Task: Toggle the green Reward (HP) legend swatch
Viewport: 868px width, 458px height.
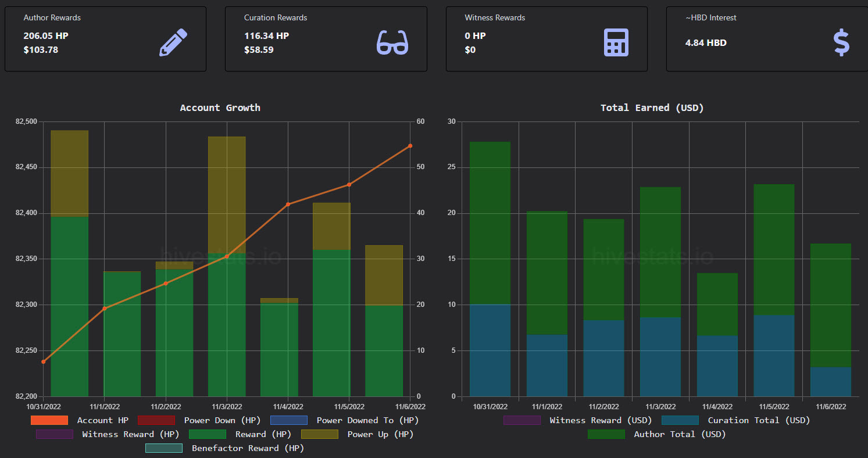Action: pos(207,434)
